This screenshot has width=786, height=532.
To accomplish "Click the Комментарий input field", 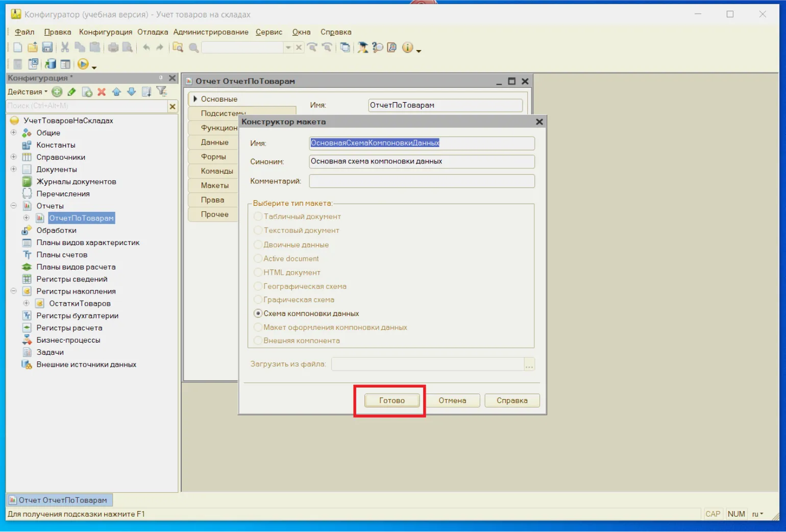I will [x=422, y=181].
